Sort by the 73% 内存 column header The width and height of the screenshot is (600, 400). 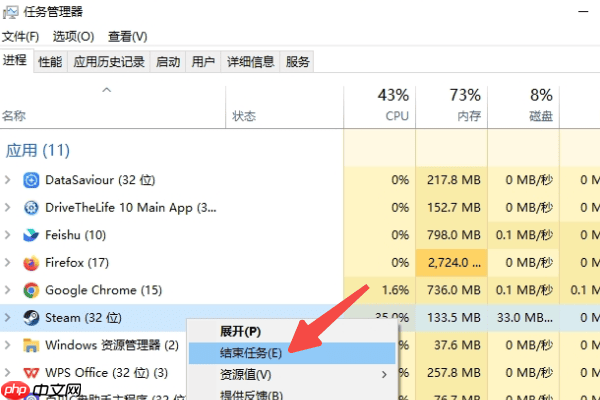click(x=452, y=105)
